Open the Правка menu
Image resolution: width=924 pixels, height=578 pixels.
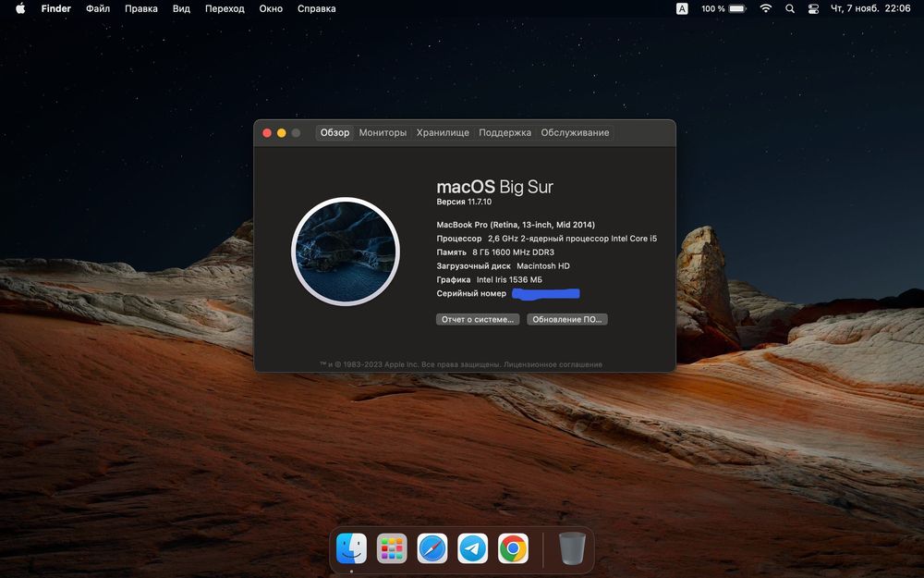[x=140, y=8]
